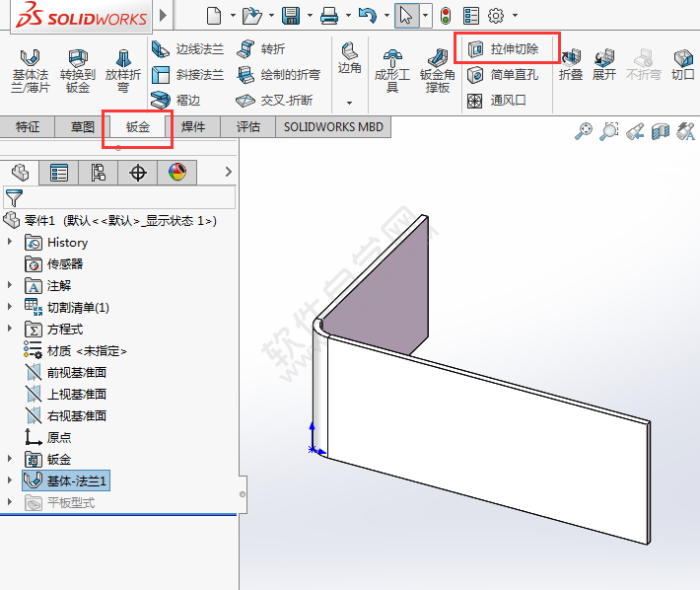
Task: Select 右视基准面 (Right Plane) in tree
Action: pyautogui.click(x=66, y=415)
